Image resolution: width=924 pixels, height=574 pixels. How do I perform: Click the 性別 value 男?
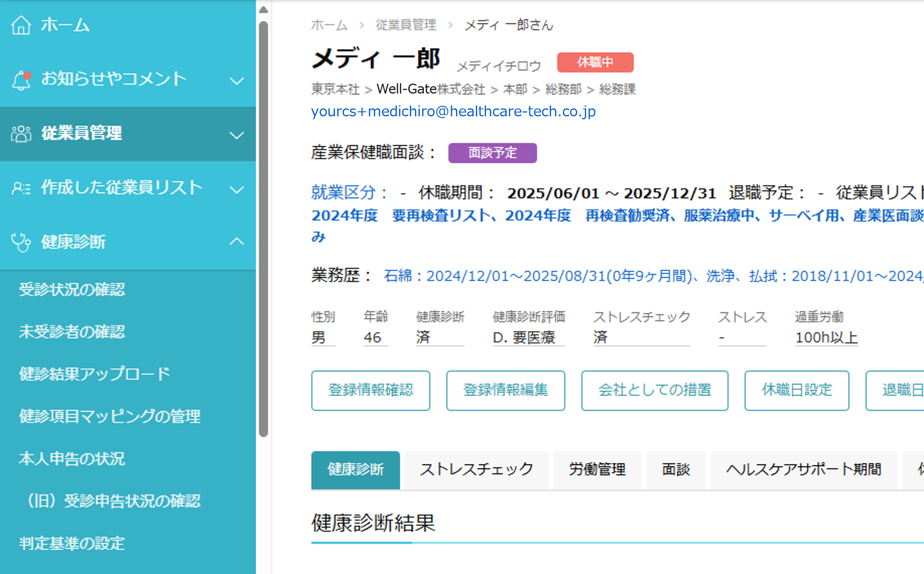318,338
